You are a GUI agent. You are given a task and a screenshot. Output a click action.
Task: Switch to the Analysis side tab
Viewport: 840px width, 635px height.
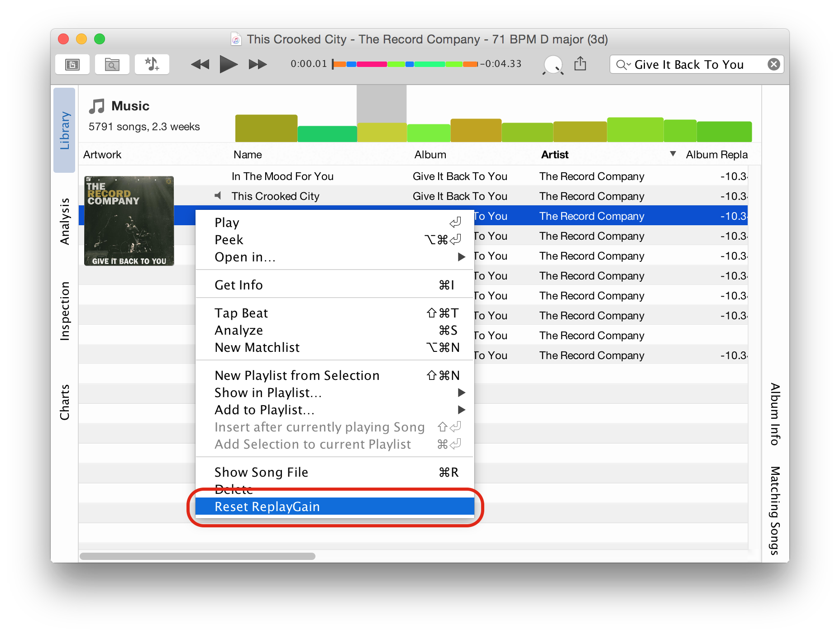(65, 221)
